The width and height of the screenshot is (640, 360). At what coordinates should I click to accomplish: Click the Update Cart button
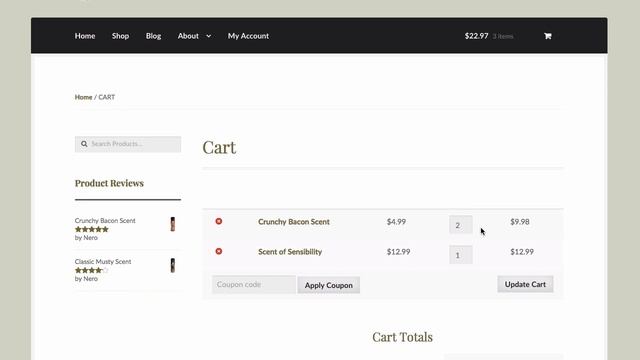coord(525,284)
